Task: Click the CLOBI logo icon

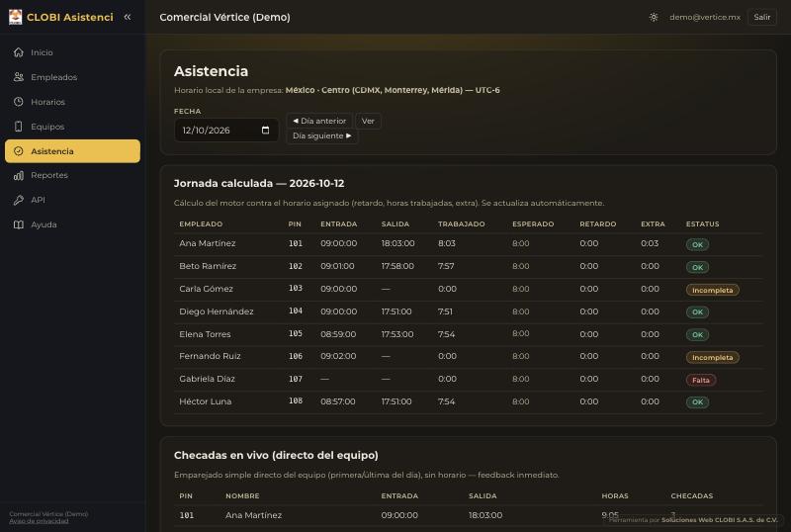Action: [x=15, y=17]
